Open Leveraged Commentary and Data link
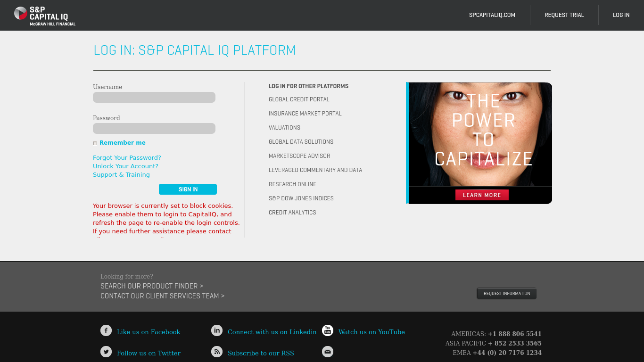This screenshot has height=362, width=644. 315,170
